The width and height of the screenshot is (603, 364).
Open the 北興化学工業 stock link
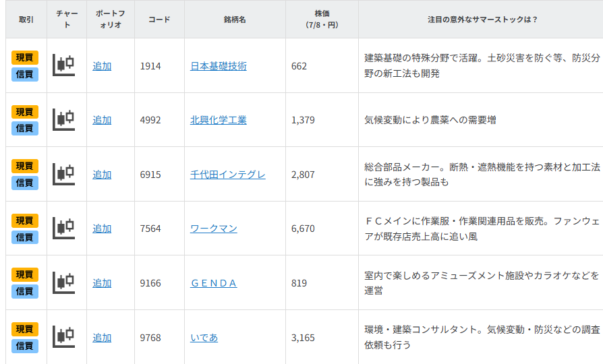219,120
